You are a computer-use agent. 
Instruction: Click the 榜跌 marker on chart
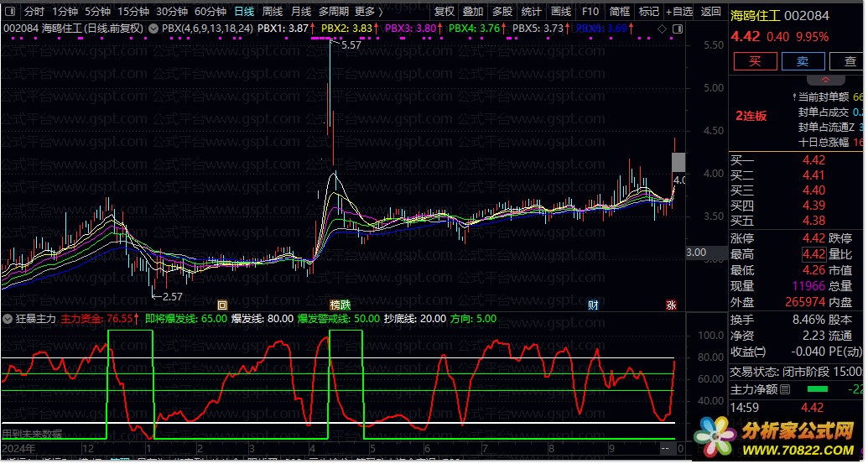pos(340,305)
